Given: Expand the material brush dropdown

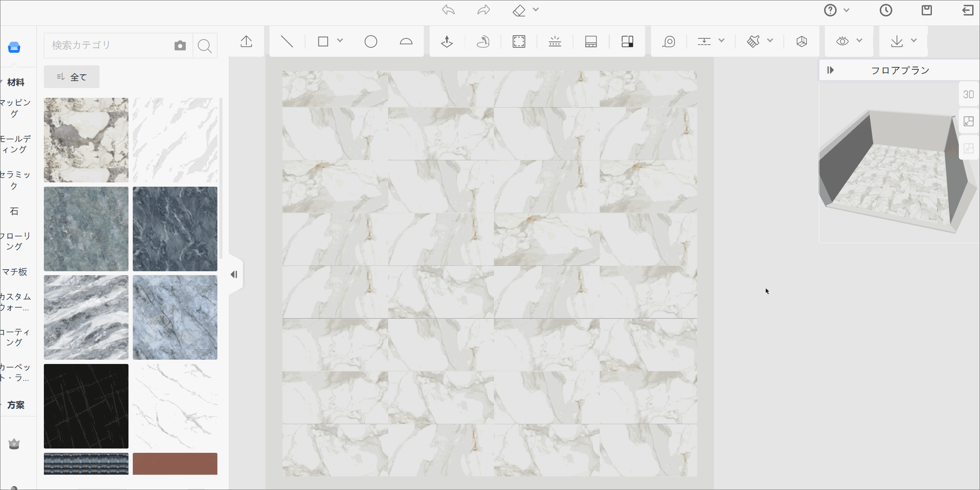Looking at the screenshot, I should (x=770, y=40).
